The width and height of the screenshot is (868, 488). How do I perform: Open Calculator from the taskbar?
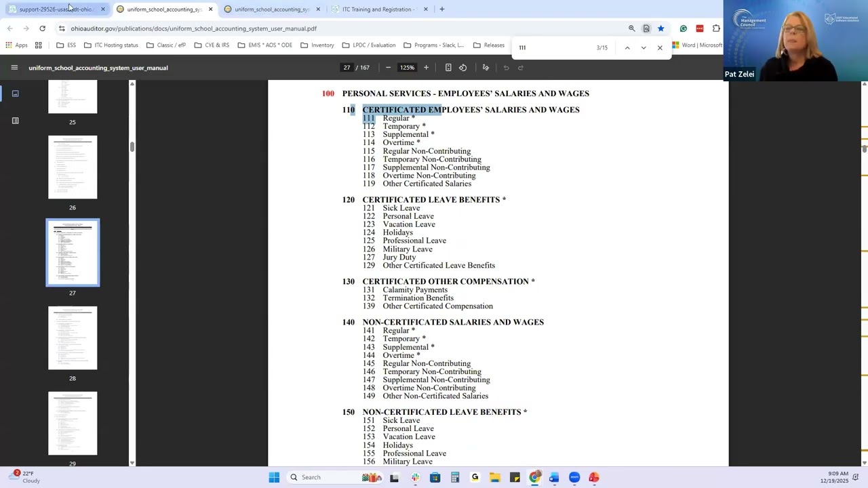click(455, 477)
